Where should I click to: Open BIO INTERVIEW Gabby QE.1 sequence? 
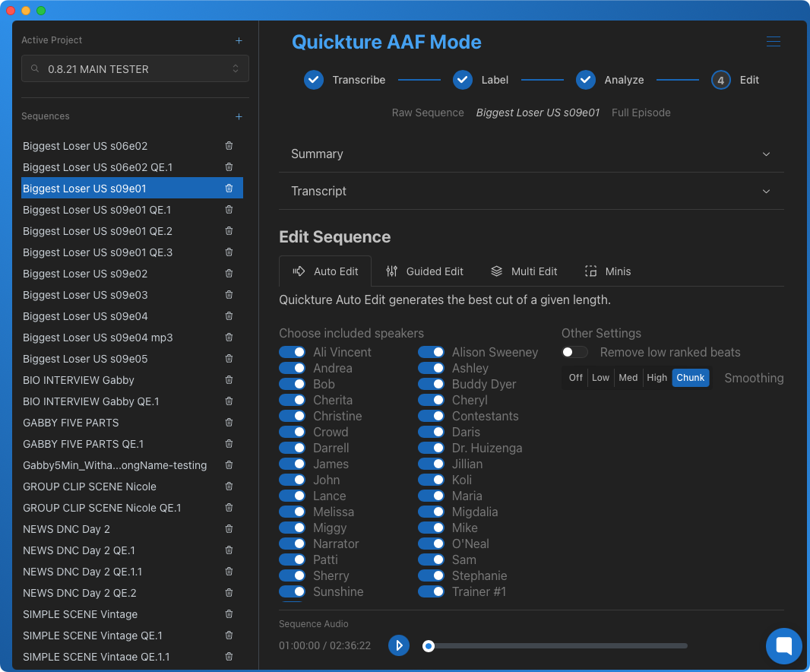(131, 401)
